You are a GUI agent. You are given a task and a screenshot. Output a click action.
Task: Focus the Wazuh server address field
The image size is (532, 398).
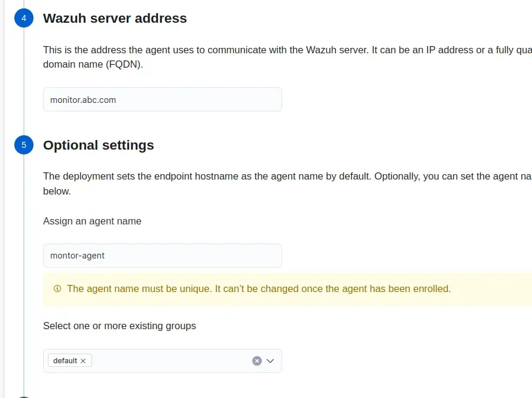162,100
